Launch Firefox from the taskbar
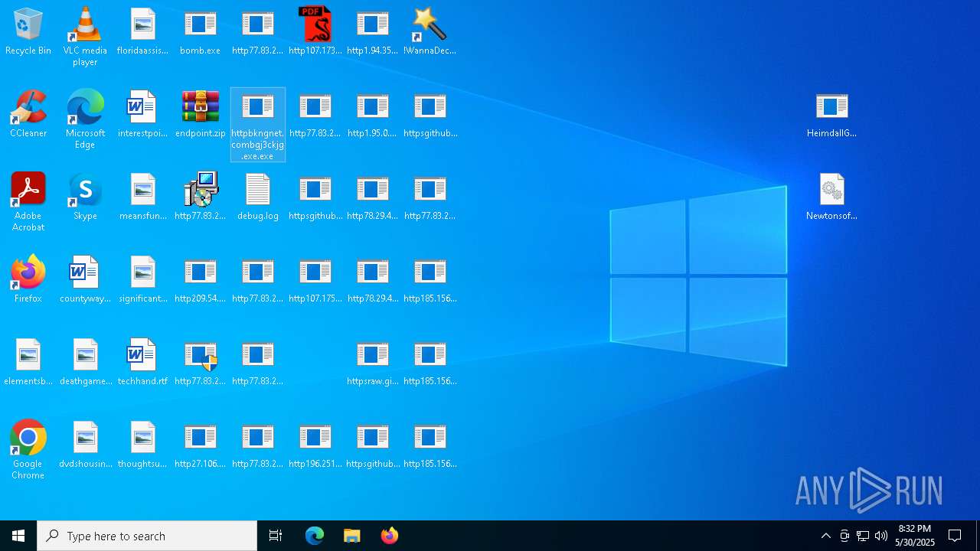Viewport: 980px width, 551px height. [x=390, y=536]
